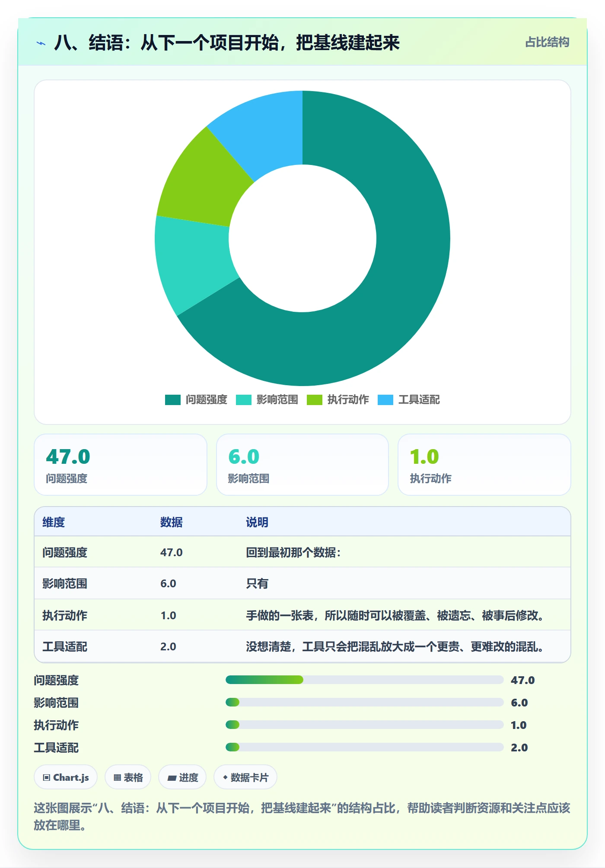Viewport: 605px width, 868px height.
Task: Click the Chart.js tag chip
Action: click(66, 777)
